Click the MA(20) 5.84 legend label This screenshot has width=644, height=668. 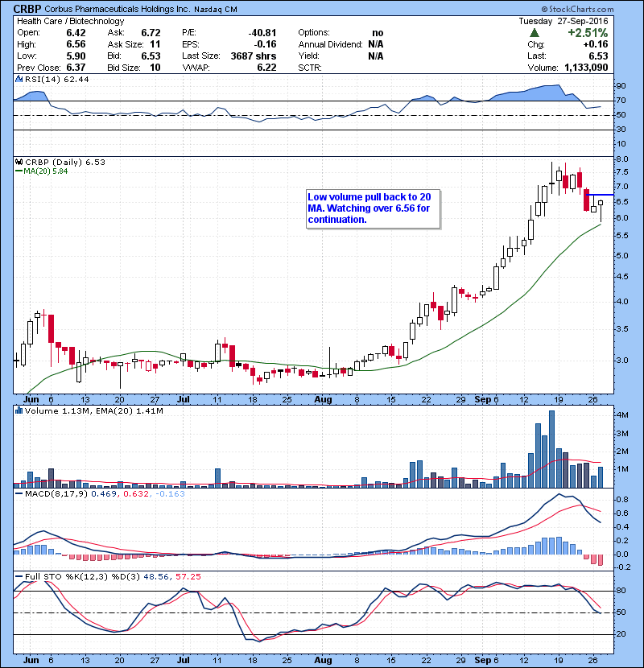point(45,171)
